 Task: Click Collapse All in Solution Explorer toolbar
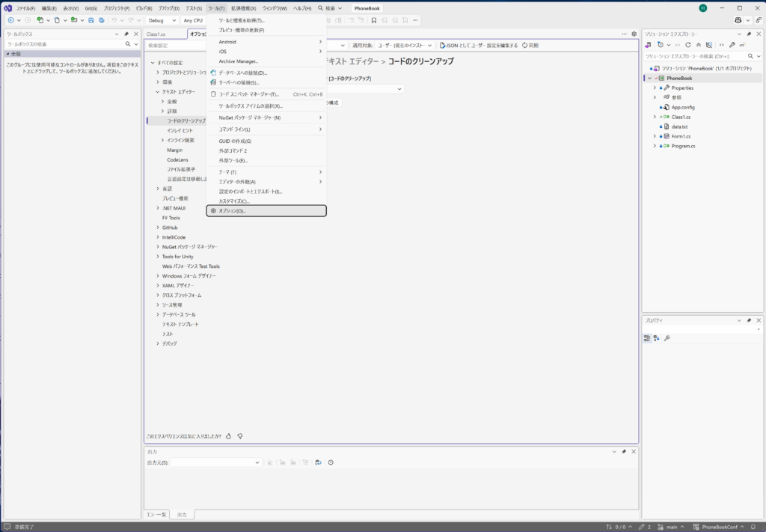coord(698,45)
